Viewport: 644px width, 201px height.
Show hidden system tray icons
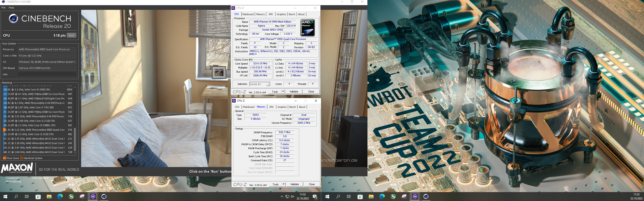282,197
